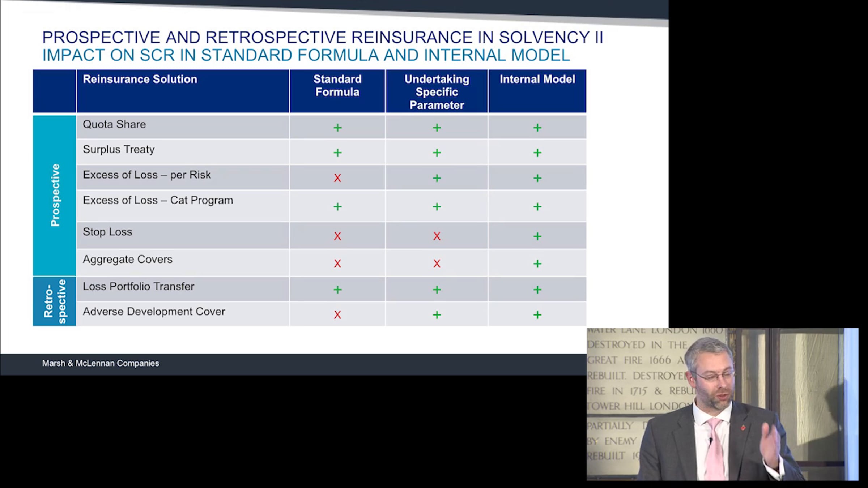
Task: Click green plus for Aggregate Covers Internal Model
Action: [537, 264]
